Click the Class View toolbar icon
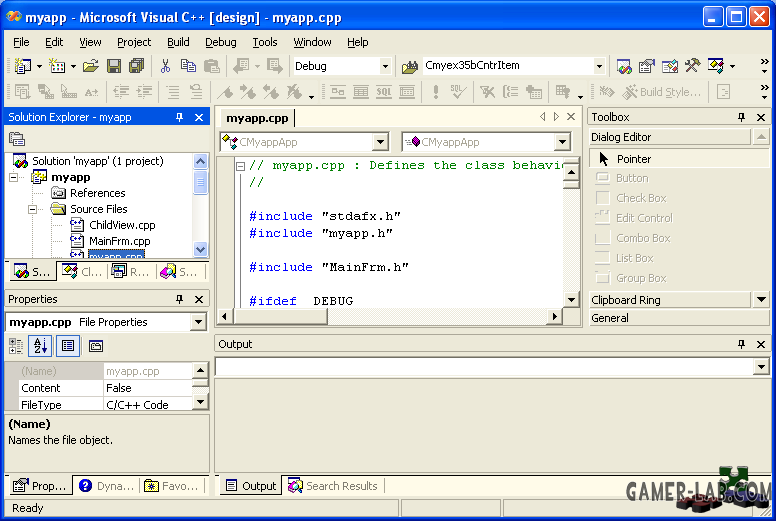Viewport: 776px width, 521px height. point(716,66)
